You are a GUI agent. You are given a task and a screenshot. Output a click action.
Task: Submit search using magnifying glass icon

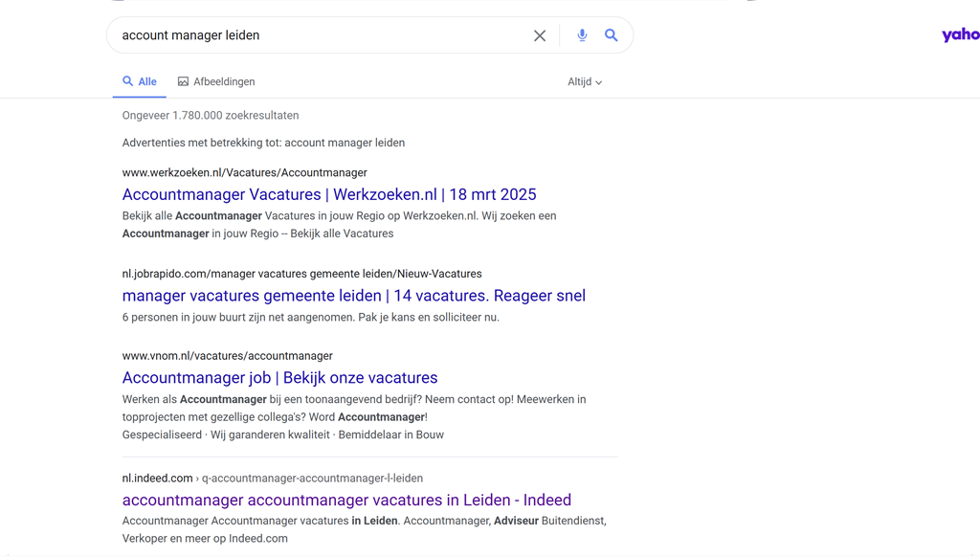point(612,35)
